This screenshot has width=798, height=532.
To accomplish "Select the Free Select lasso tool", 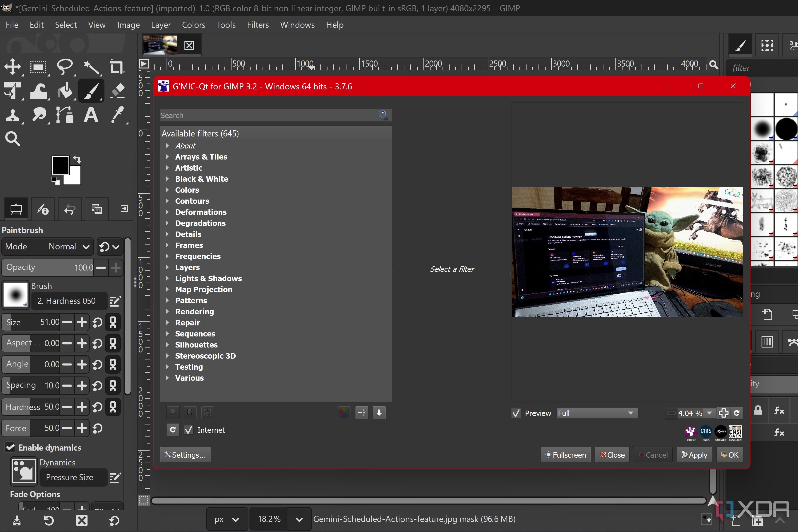I will click(64, 67).
